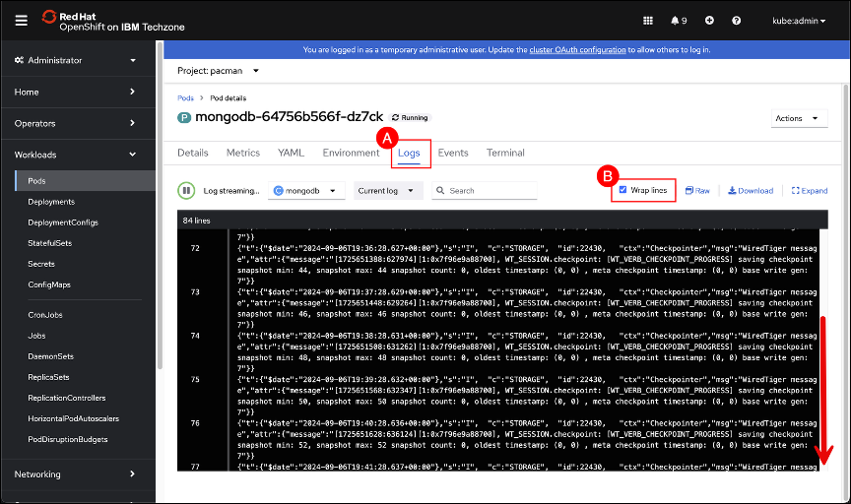Open the Current log dropdown

[x=388, y=190]
